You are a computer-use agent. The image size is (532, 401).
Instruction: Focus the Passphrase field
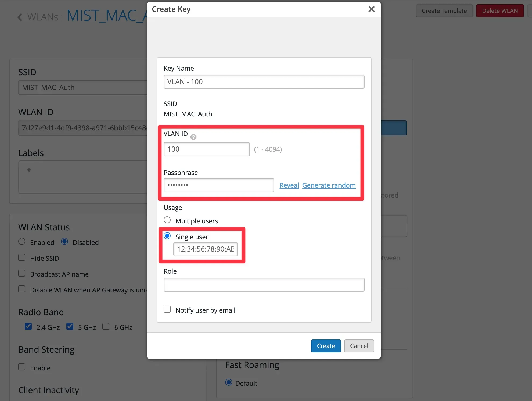(x=219, y=185)
